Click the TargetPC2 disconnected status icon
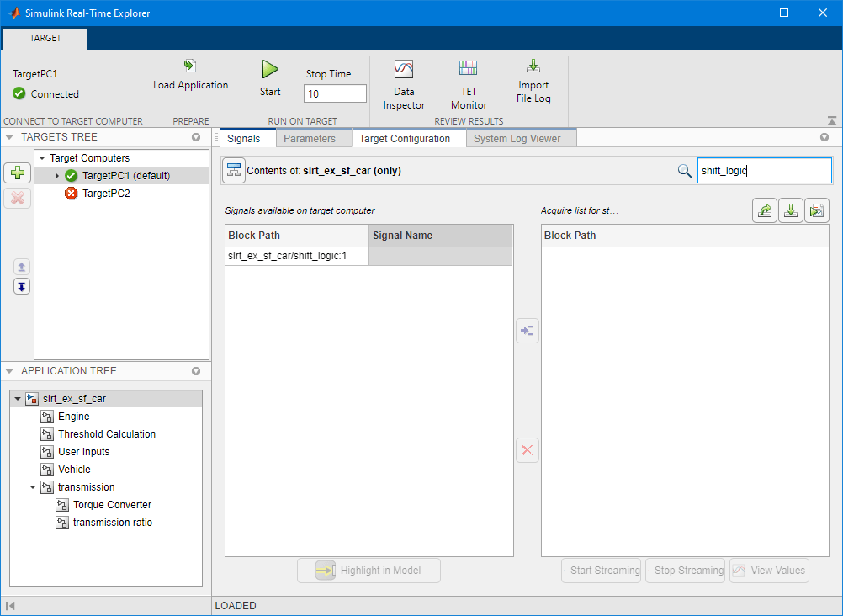This screenshot has width=843, height=616. point(71,194)
